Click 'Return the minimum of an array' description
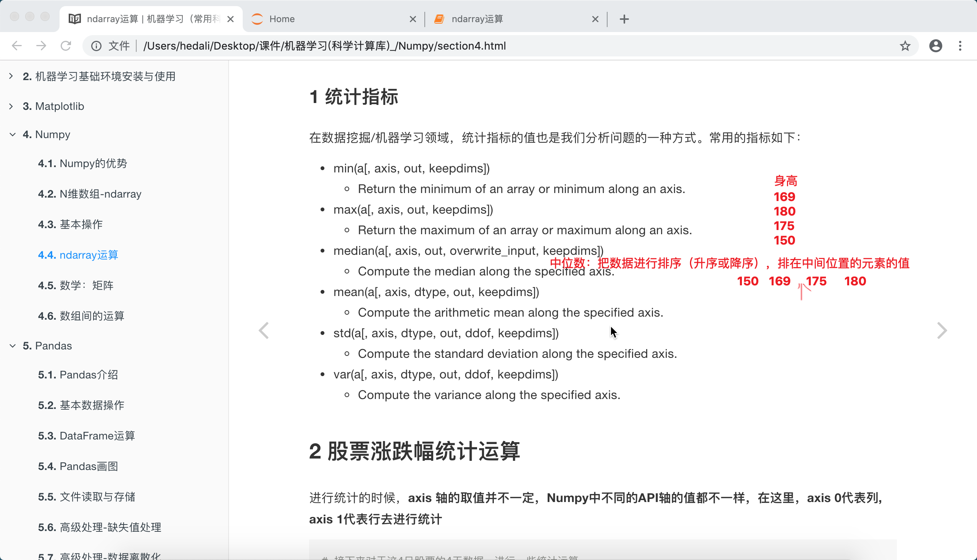 point(521,189)
